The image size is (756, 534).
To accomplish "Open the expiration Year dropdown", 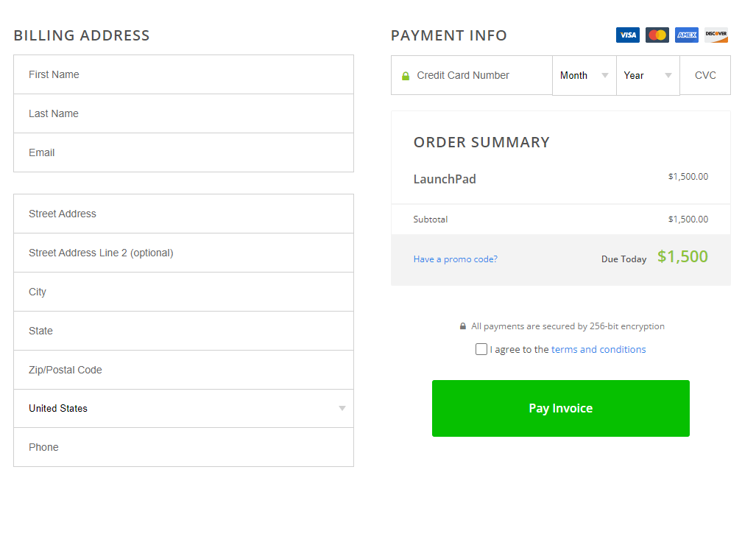I will click(x=648, y=75).
